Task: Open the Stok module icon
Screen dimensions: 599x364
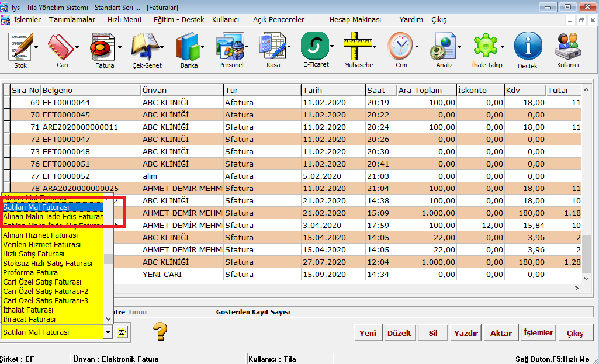Action: (x=20, y=48)
